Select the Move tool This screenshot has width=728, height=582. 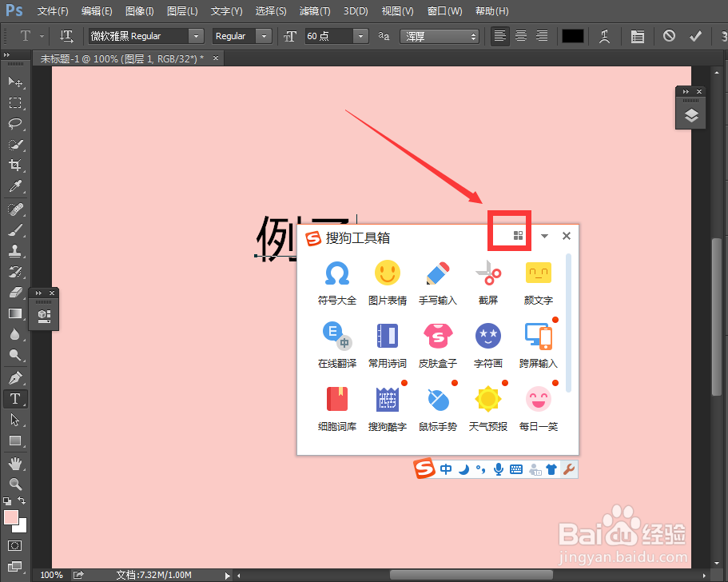point(15,82)
